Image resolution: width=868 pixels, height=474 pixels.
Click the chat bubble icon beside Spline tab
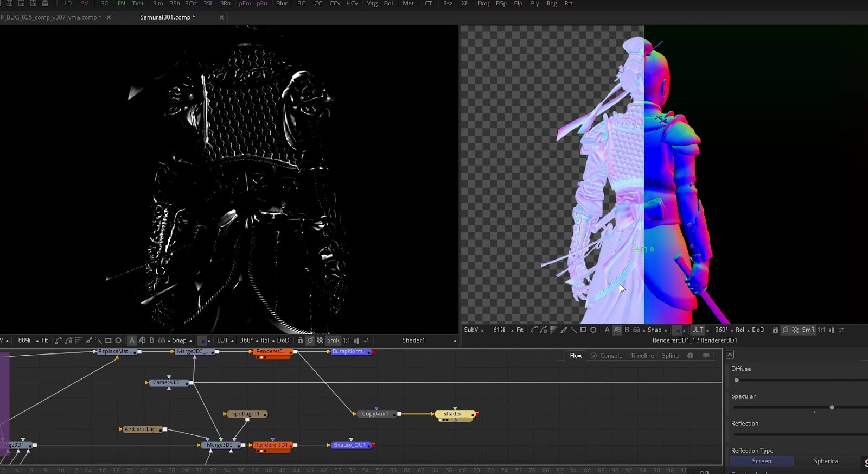pos(706,356)
